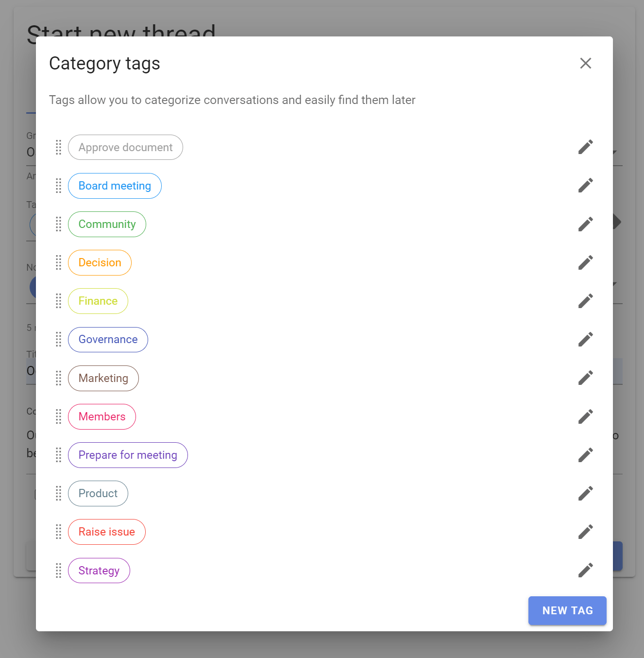Image resolution: width=644 pixels, height=658 pixels.
Task: Click the NEW TAG button
Action: [567, 610]
